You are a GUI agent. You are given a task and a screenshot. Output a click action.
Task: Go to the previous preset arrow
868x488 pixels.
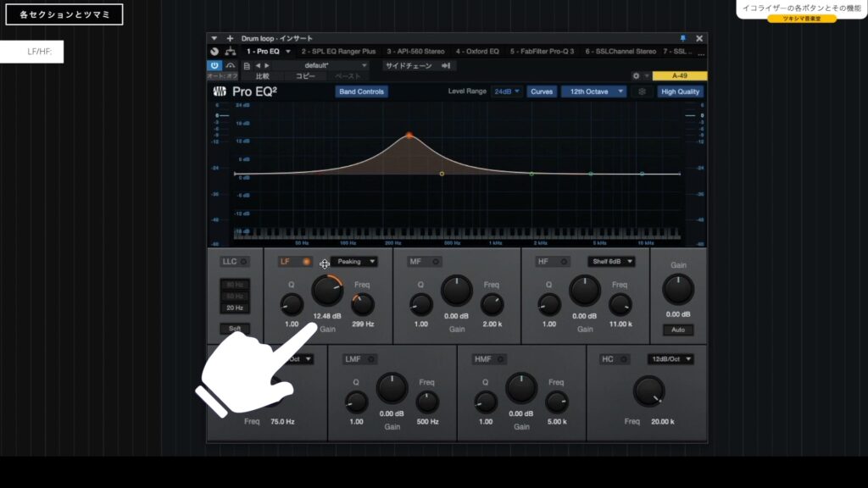click(x=258, y=65)
